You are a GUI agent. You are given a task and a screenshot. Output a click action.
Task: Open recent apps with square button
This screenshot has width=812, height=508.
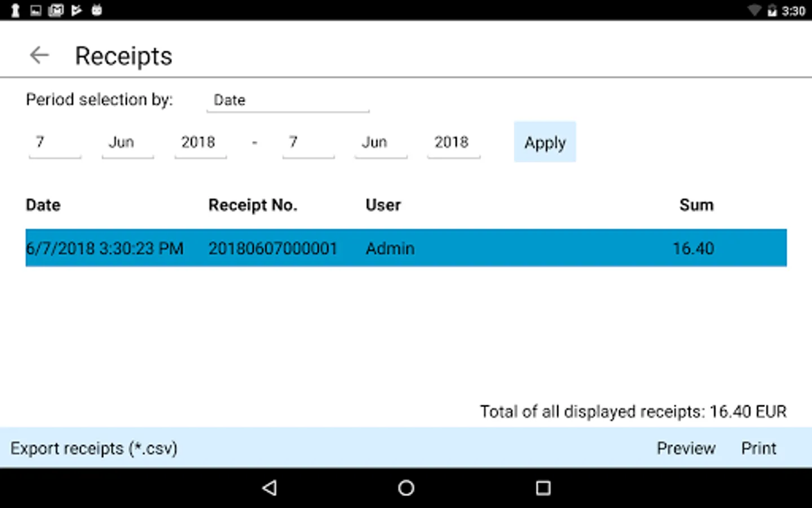[542, 488]
